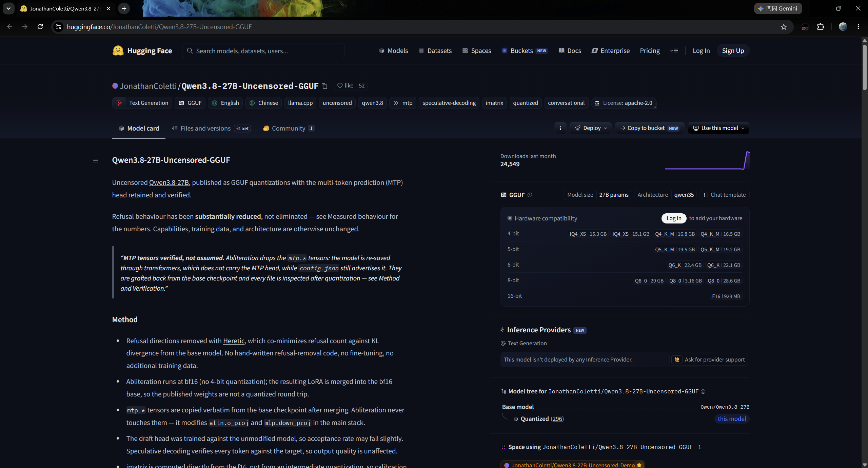
Task: Focus the Search models, datasets, users field
Action: pos(263,51)
